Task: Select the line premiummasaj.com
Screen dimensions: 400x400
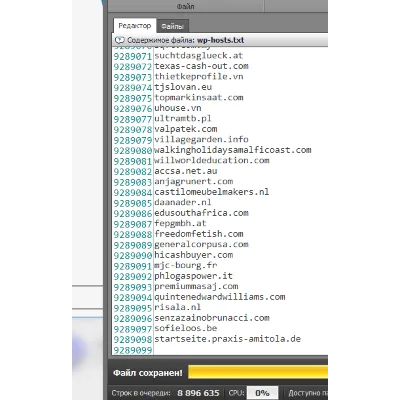Action: [196, 286]
